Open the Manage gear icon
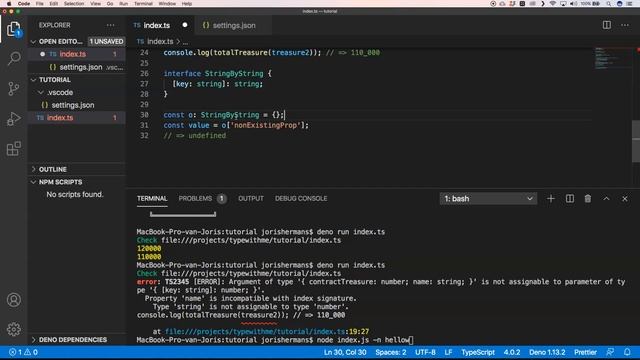Viewport: 640px width, 360px height. click(x=13, y=329)
